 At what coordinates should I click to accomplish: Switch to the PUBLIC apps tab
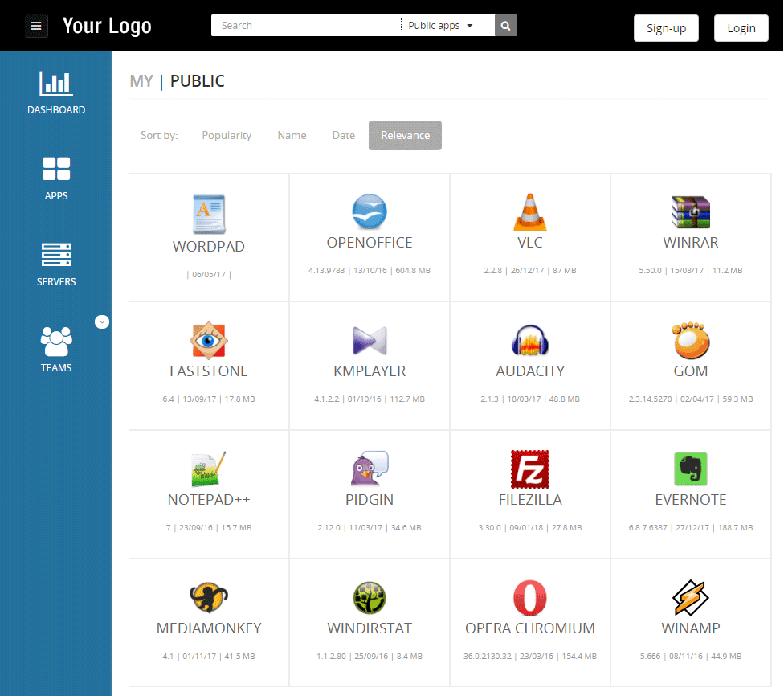pos(198,81)
